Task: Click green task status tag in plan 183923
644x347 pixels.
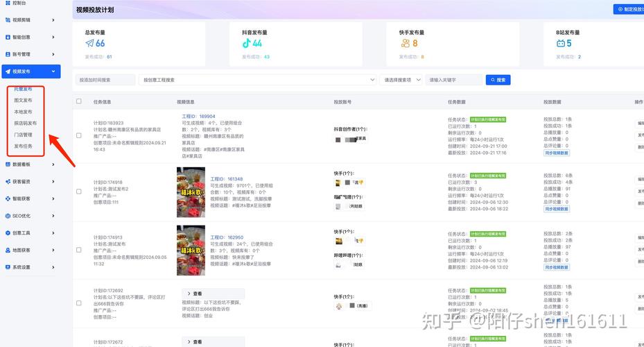Action: point(488,119)
